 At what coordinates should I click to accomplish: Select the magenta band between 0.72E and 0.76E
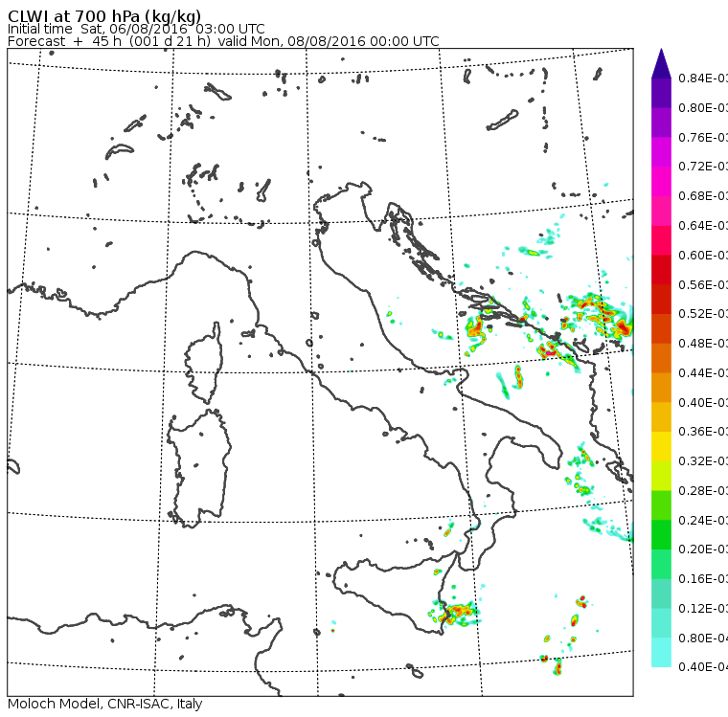661,152
